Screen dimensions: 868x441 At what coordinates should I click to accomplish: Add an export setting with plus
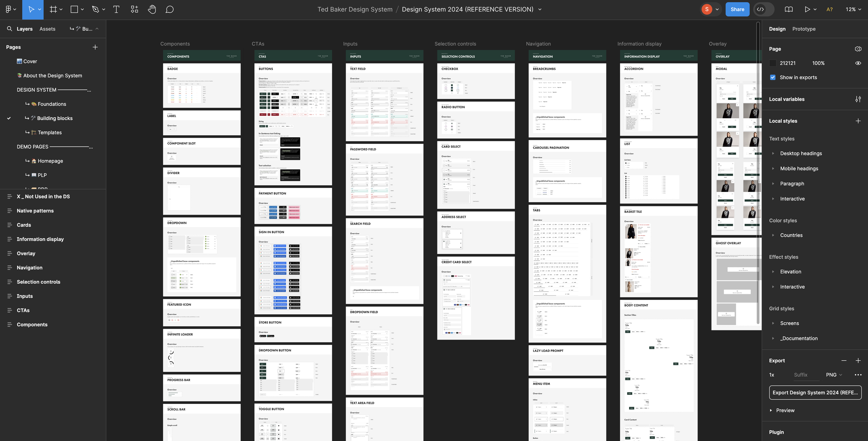pyautogui.click(x=858, y=361)
